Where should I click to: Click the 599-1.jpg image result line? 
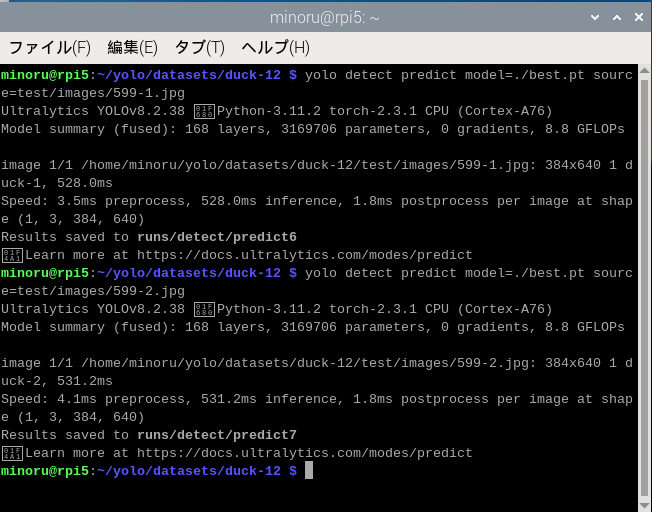tap(300, 165)
